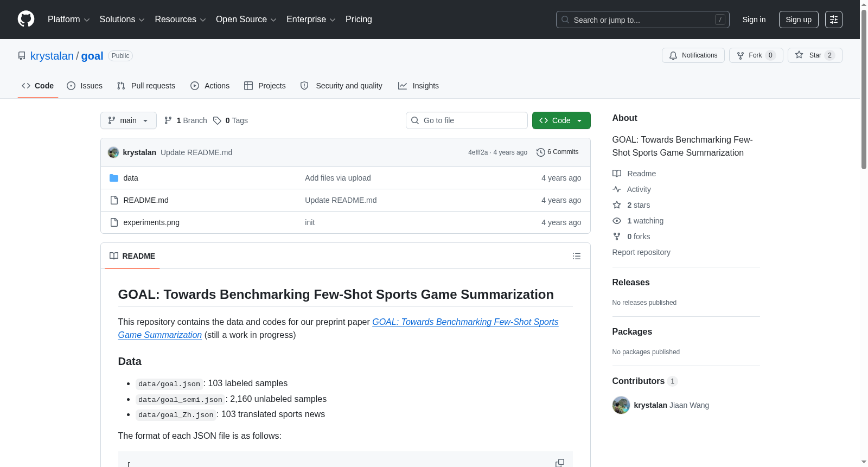
Task: Click the search magnifier icon in header
Action: 565,20
